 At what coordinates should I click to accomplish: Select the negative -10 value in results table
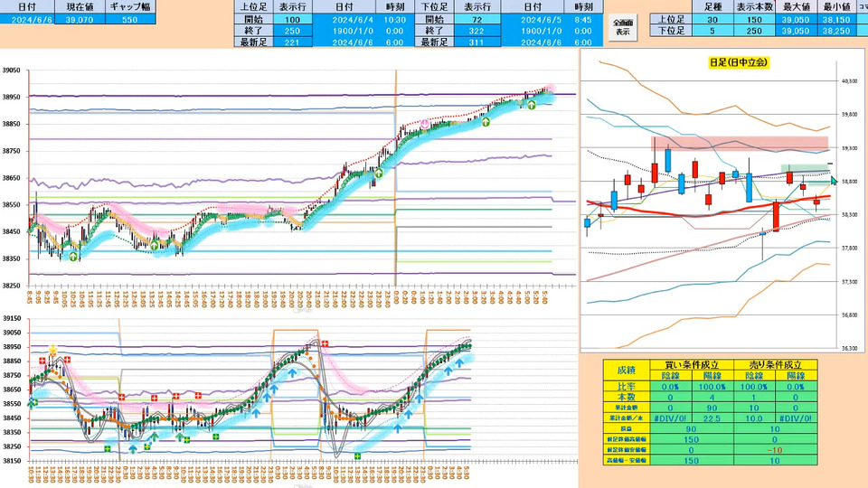[x=775, y=450]
